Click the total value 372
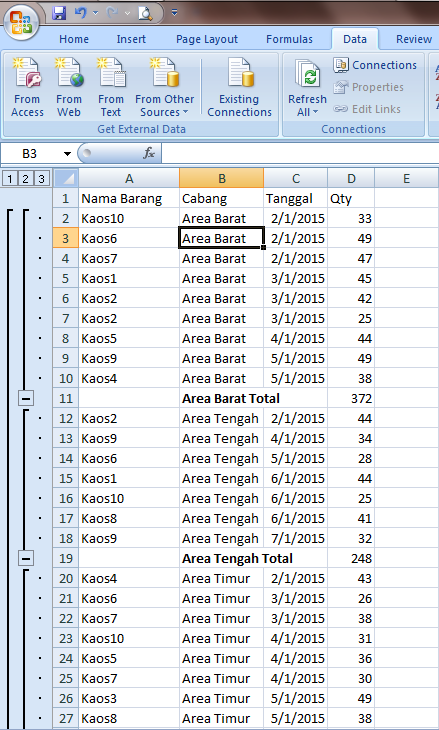This screenshot has width=439, height=730. [351, 399]
